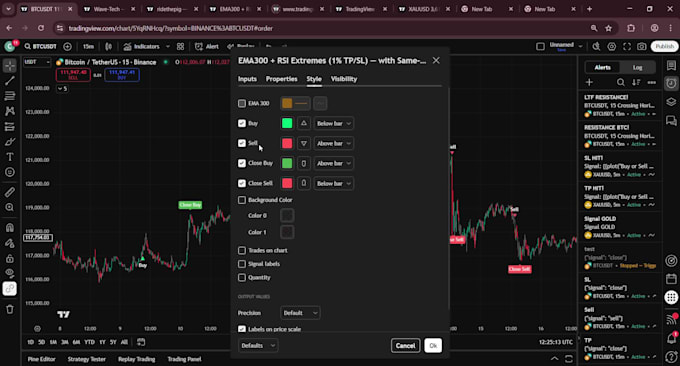Image resolution: width=680 pixels, height=366 pixels.
Task: Select the crosshair cursor tool
Action: pos(10,65)
